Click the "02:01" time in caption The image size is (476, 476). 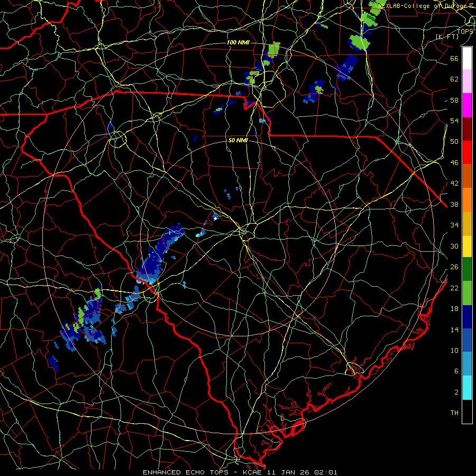[x=326, y=472]
